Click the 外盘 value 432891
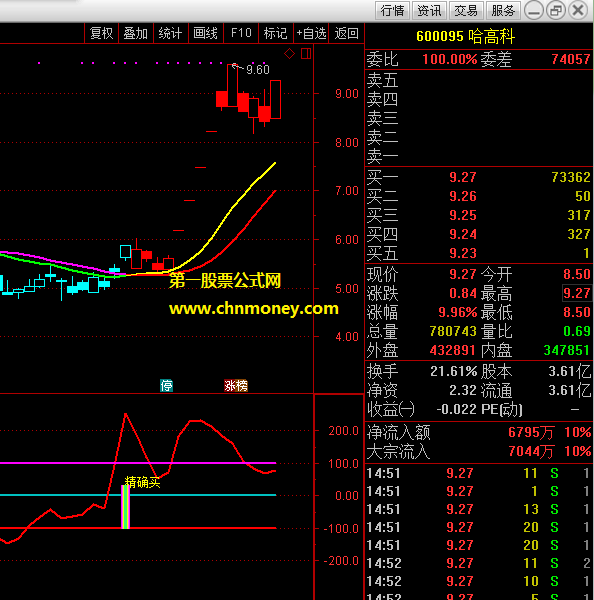 (452, 350)
